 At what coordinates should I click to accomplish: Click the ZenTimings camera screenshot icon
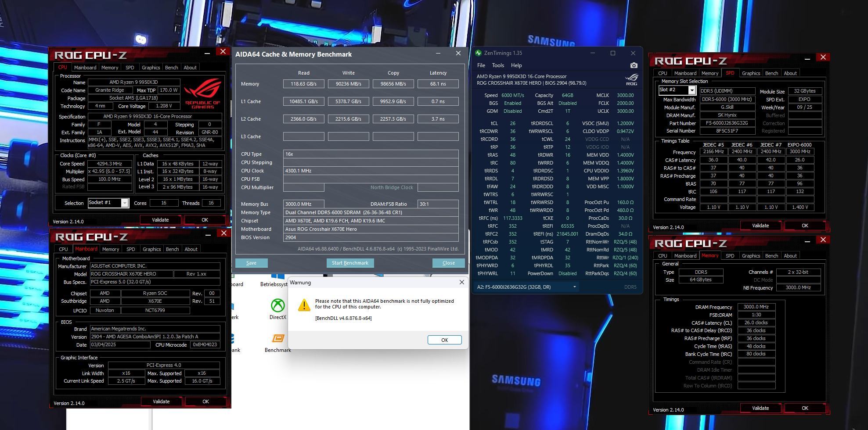tap(634, 65)
